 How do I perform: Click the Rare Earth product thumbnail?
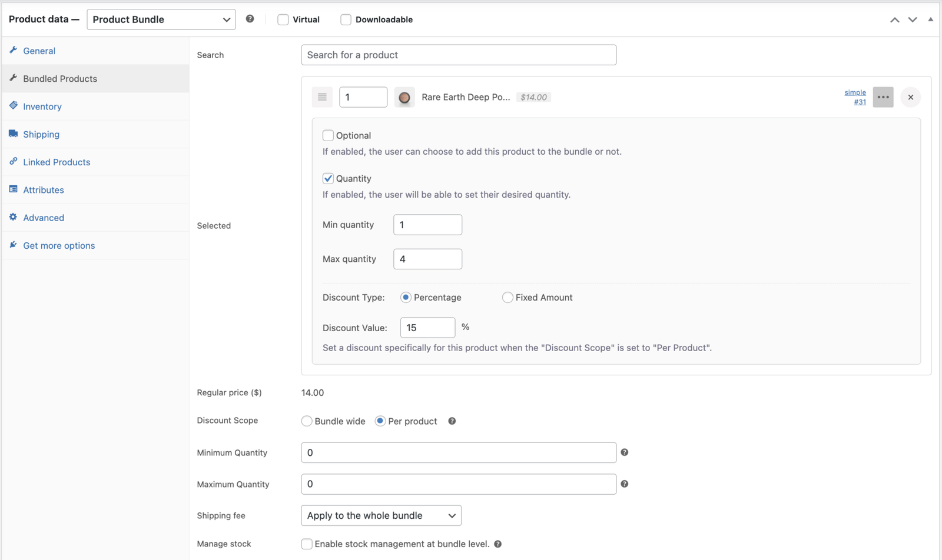click(404, 98)
